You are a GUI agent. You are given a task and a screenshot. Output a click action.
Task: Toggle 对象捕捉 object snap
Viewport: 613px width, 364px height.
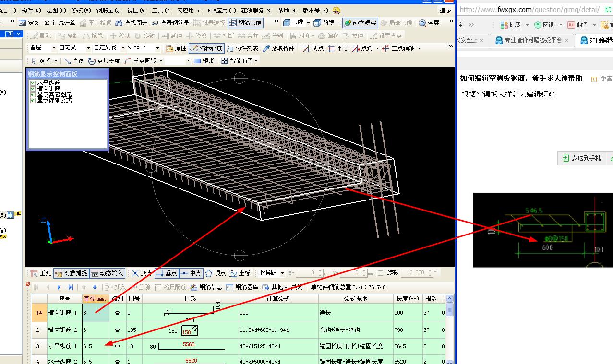pos(71,273)
